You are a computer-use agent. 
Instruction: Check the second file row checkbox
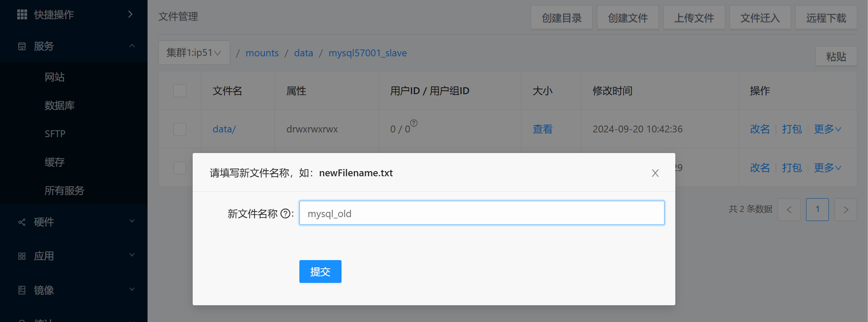180,168
